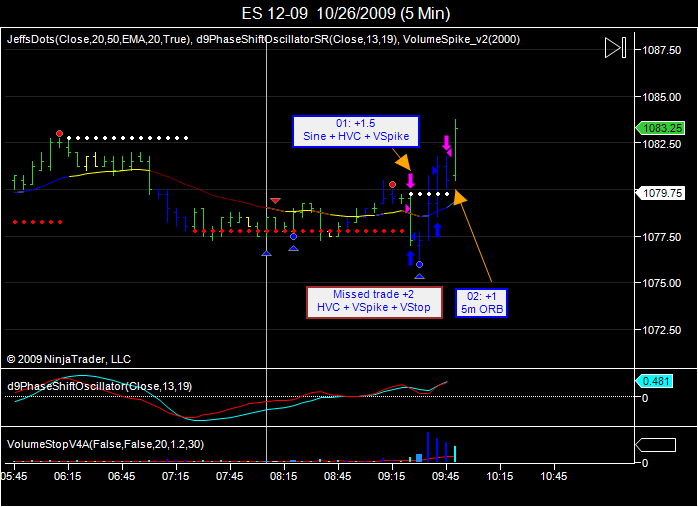698x507 pixels.
Task: Click the 2009 NinjaTrader, LLC copyright text
Action: click(x=69, y=359)
